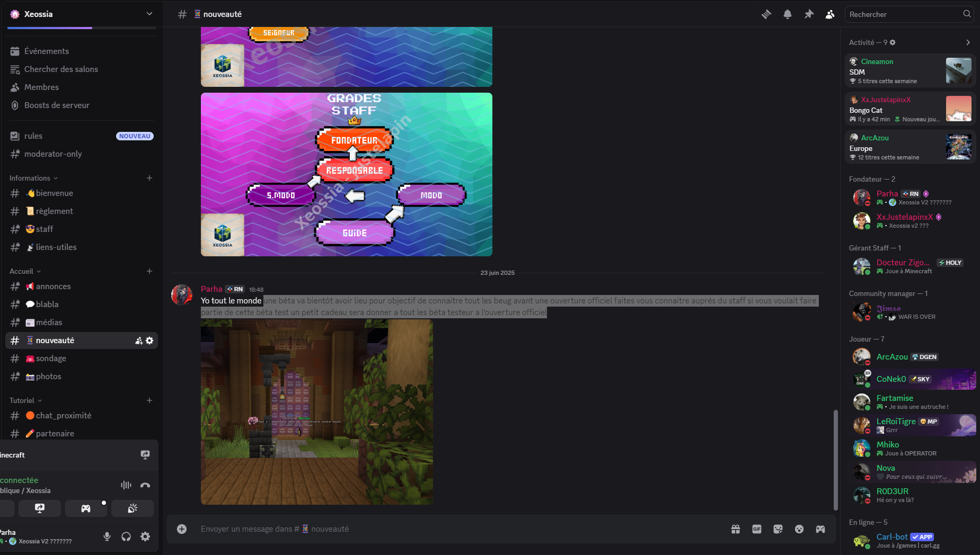The height and width of the screenshot is (555, 980).
Task: Open the sondage channel
Action: pyautogui.click(x=82, y=359)
